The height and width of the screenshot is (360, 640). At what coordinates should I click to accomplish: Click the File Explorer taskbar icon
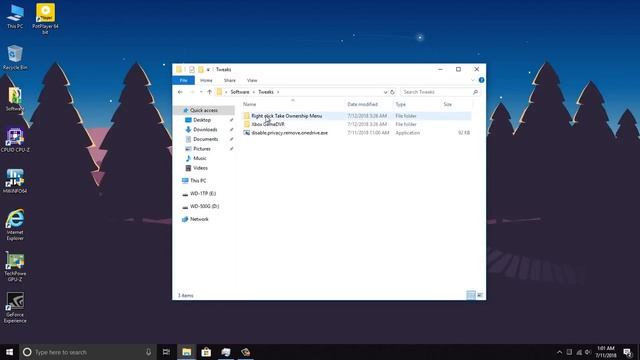[187, 352]
